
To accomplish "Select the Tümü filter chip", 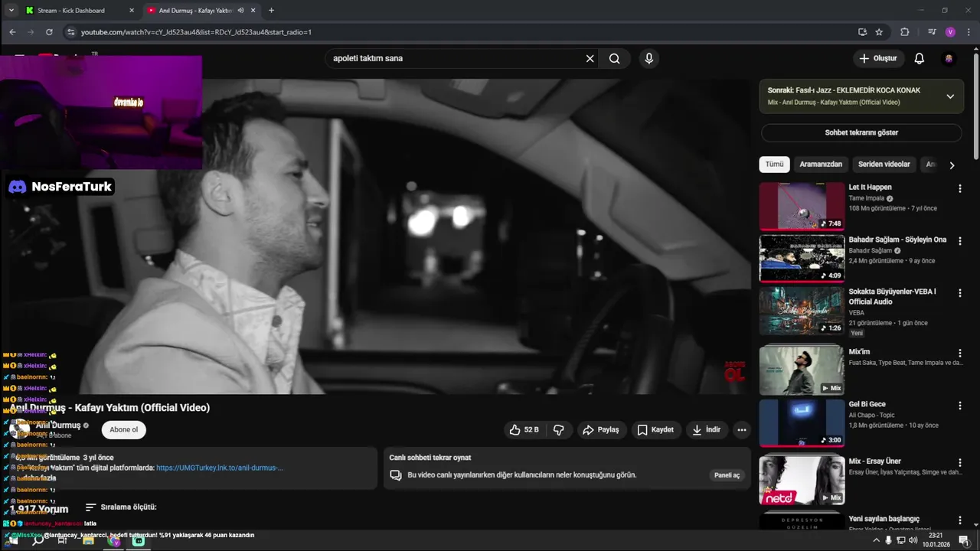I will coord(774,165).
